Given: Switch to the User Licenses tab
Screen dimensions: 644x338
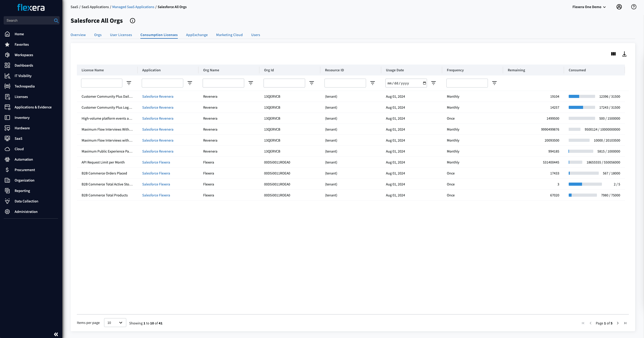Looking at the screenshot, I should [x=121, y=35].
